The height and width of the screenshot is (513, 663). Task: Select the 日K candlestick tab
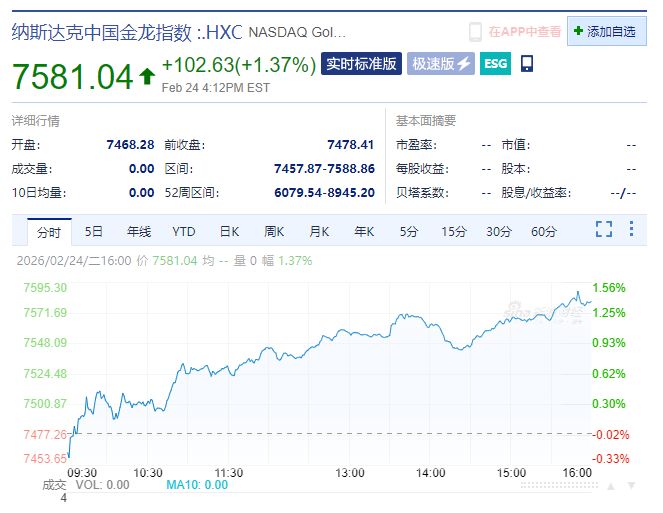point(229,232)
